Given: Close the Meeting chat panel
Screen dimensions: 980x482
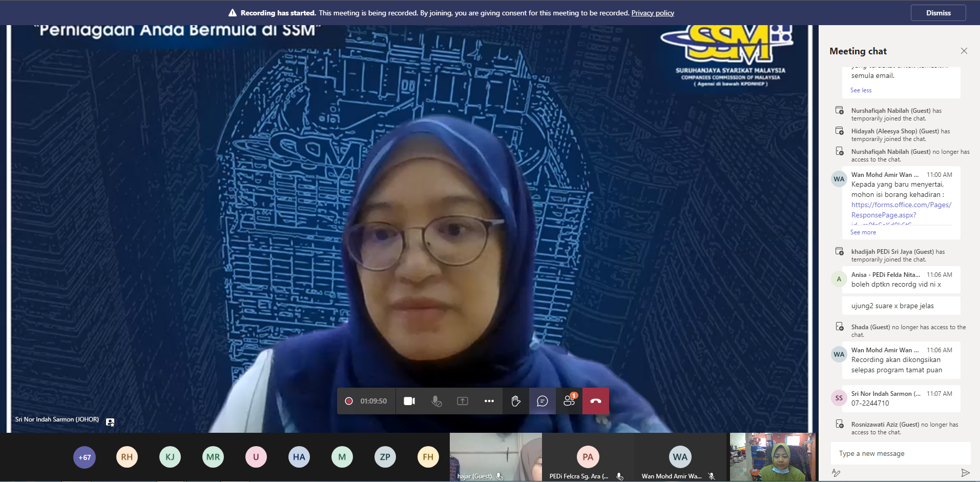Looking at the screenshot, I should coord(964,51).
